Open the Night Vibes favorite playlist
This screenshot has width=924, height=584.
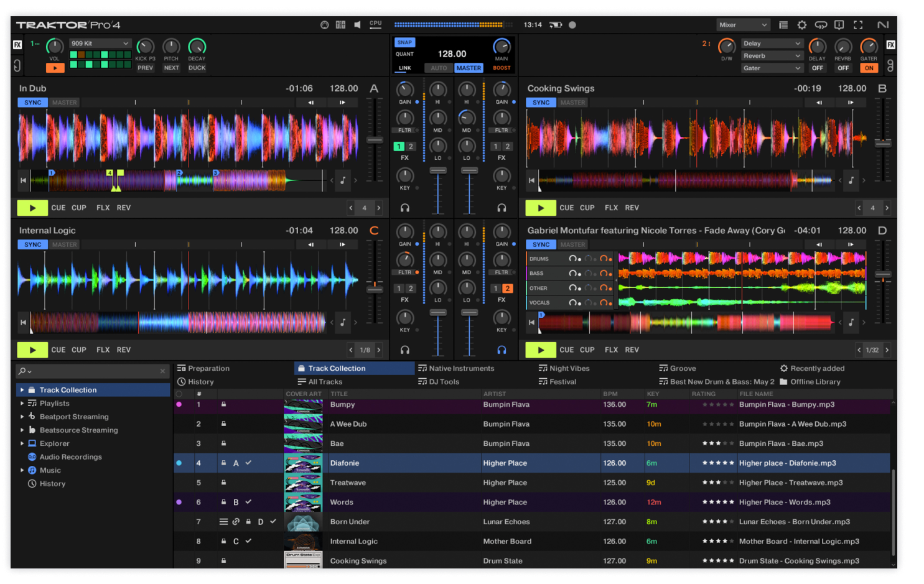[564, 368]
